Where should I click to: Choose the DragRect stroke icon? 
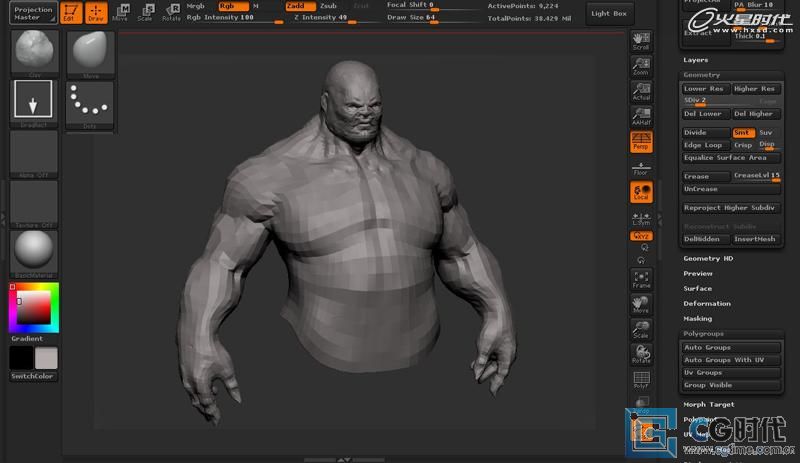34,103
